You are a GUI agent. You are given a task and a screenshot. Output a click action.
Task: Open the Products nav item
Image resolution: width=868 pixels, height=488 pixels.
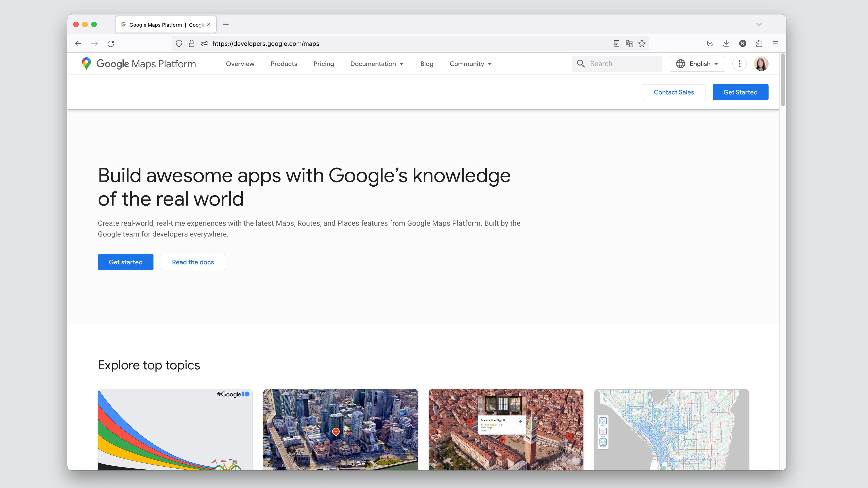tap(284, 64)
